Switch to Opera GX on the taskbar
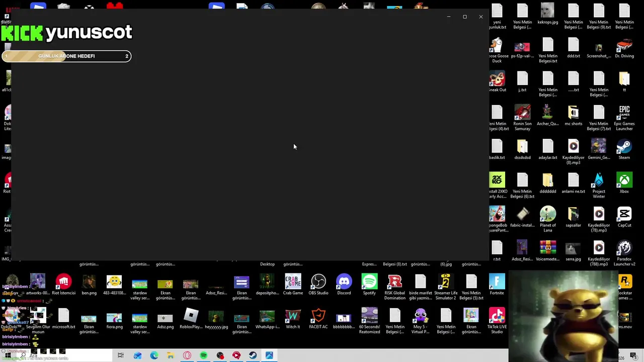The width and height of the screenshot is (644, 362). pos(187,355)
